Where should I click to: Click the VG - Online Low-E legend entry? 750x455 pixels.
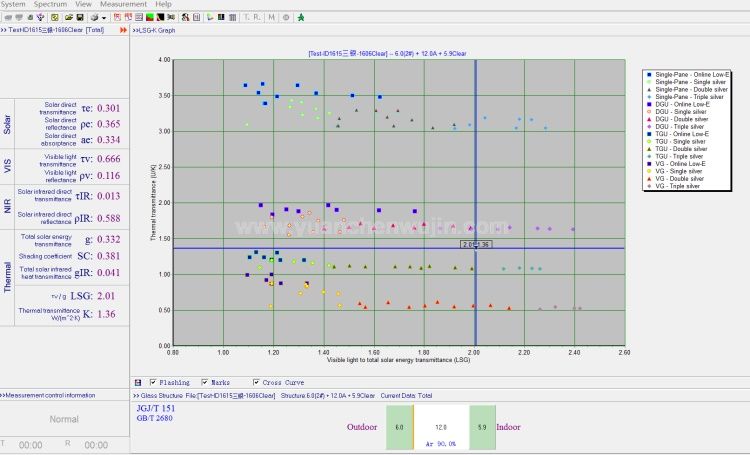click(676, 164)
